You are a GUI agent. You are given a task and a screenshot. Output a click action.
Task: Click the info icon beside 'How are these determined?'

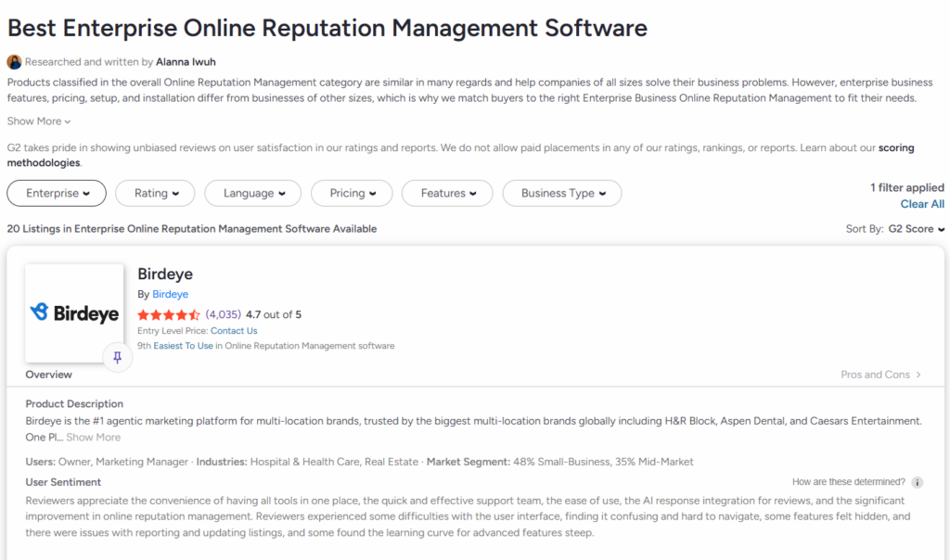(x=918, y=482)
